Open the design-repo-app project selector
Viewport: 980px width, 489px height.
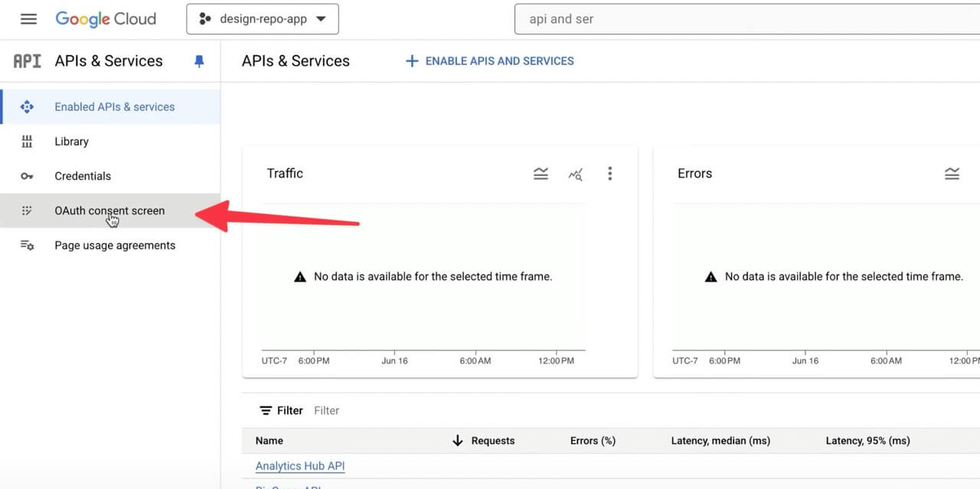(x=262, y=19)
